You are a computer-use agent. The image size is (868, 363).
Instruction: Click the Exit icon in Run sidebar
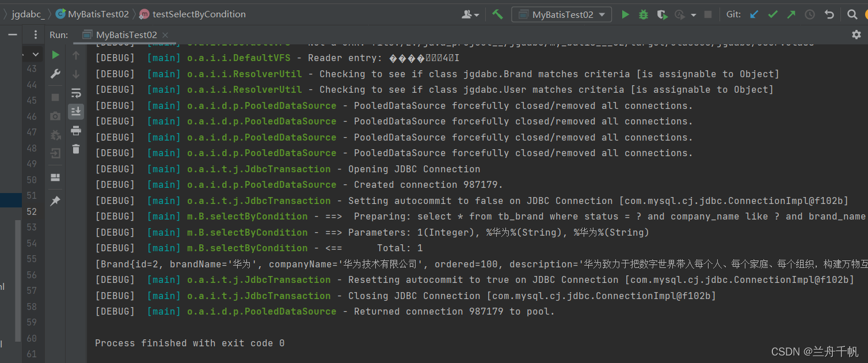[55, 153]
